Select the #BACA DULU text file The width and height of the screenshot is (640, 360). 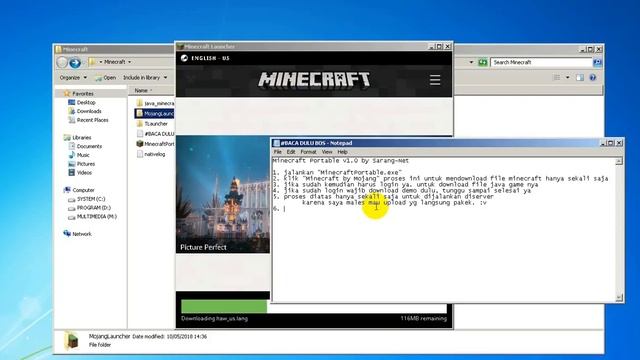(156, 134)
